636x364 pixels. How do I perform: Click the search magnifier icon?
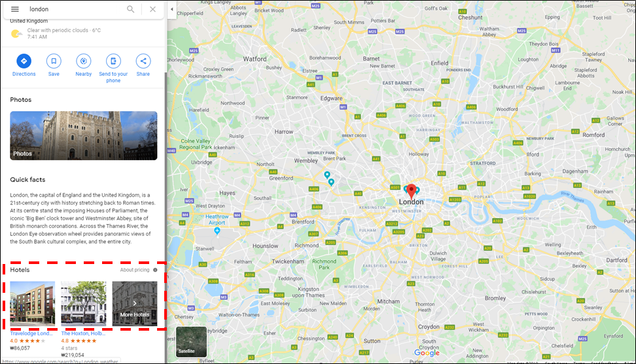[x=131, y=9]
